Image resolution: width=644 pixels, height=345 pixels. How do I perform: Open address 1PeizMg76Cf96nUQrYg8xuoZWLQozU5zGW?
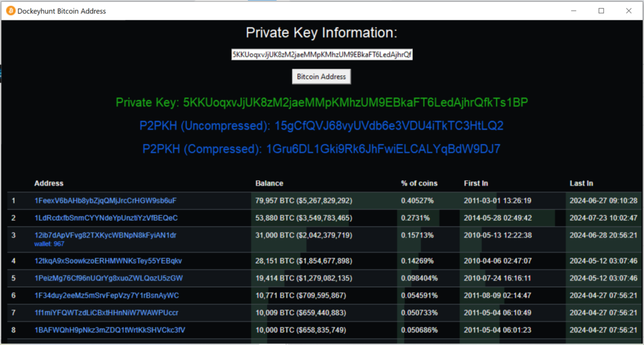tap(108, 278)
